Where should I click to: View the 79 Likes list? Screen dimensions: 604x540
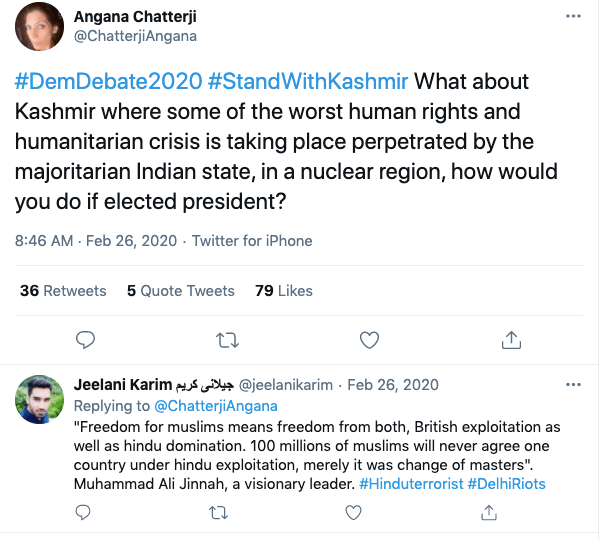pyautogui.click(x=284, y=291)
